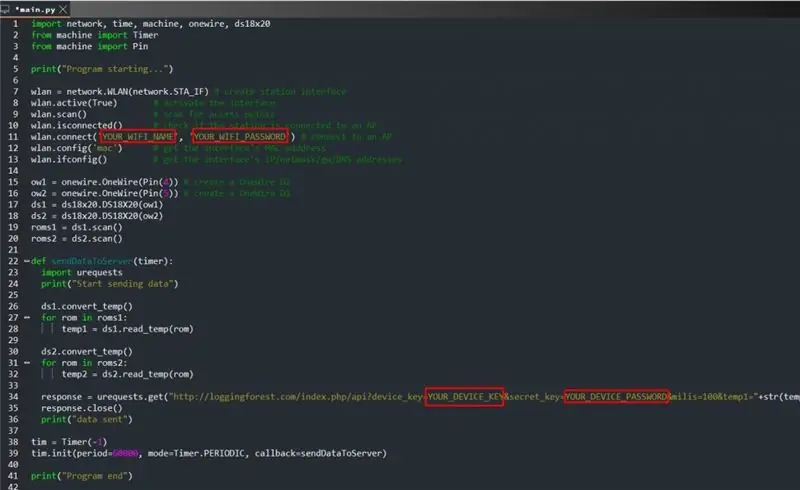Click the wlan.active(True) statement
Screen dimensions: 800x490
tap(74, 103)
